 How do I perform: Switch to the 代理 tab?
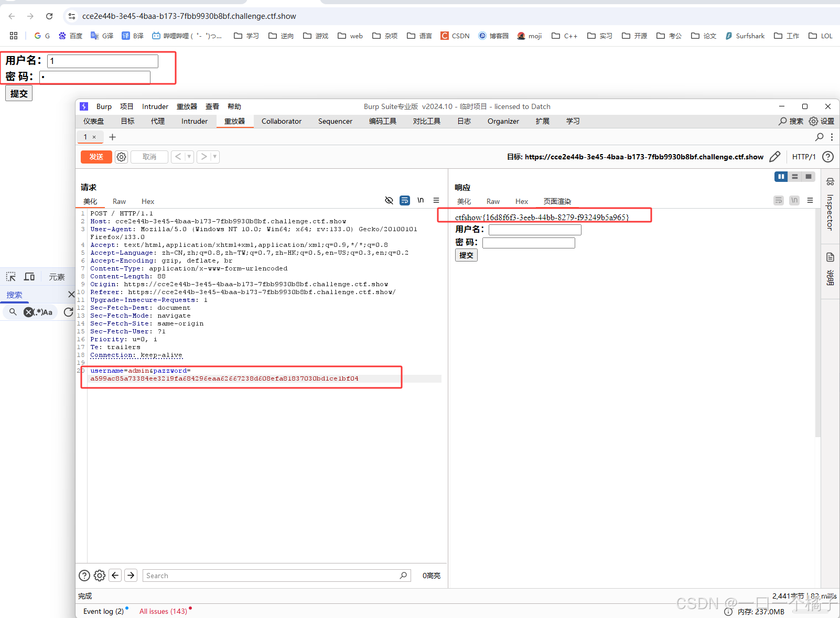(x=158, y=121)
